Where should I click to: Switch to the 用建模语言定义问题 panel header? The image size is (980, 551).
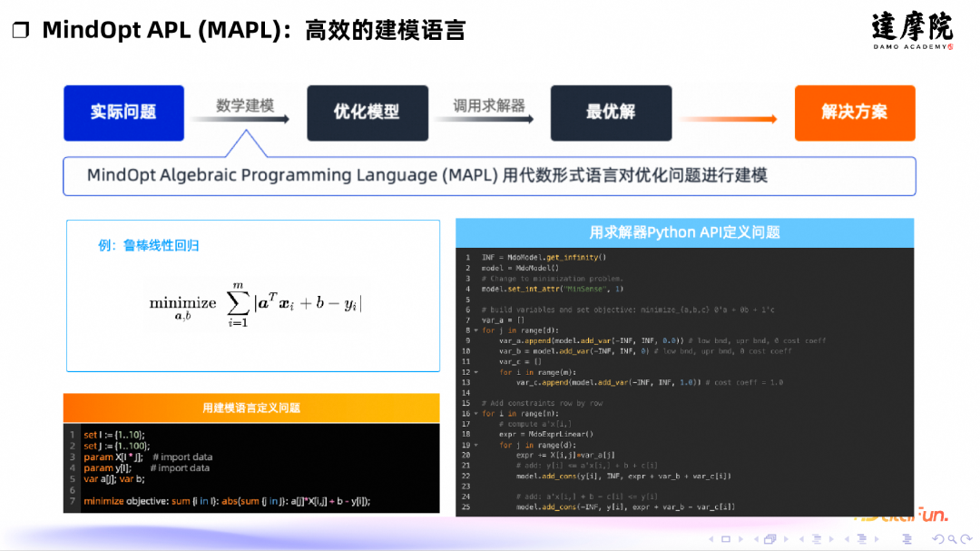[x=251, y=408]
